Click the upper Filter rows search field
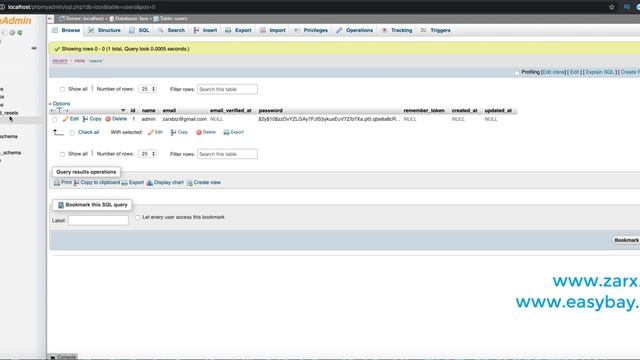This screenshot has height=360, width=640. click(x=227, y=89)
